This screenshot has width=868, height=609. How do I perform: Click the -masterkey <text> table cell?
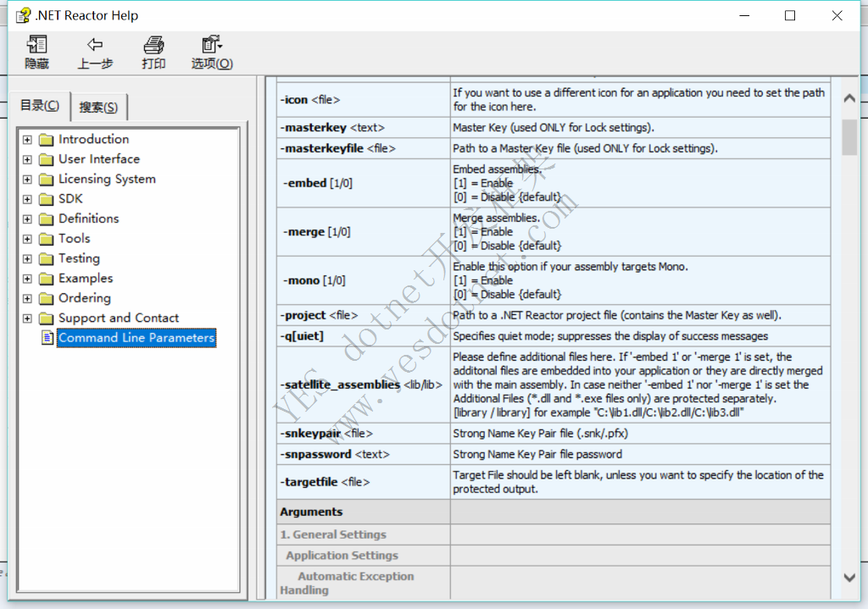pos(363,128)
